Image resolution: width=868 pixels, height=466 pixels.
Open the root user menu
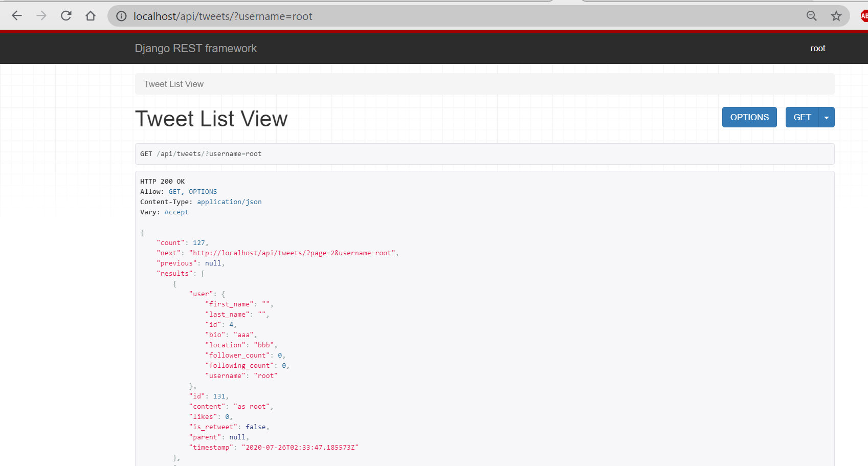click(x=818, y=48)
